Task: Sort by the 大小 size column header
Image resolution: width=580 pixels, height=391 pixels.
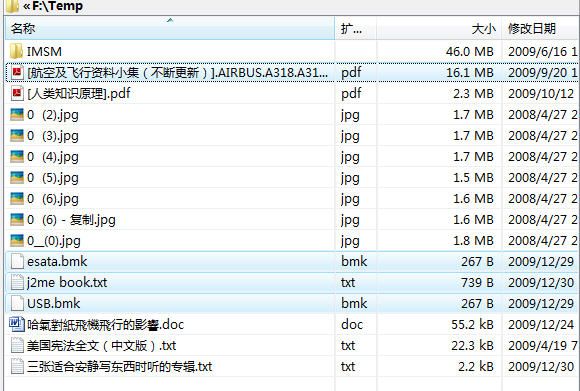Action: click(439, 28)
